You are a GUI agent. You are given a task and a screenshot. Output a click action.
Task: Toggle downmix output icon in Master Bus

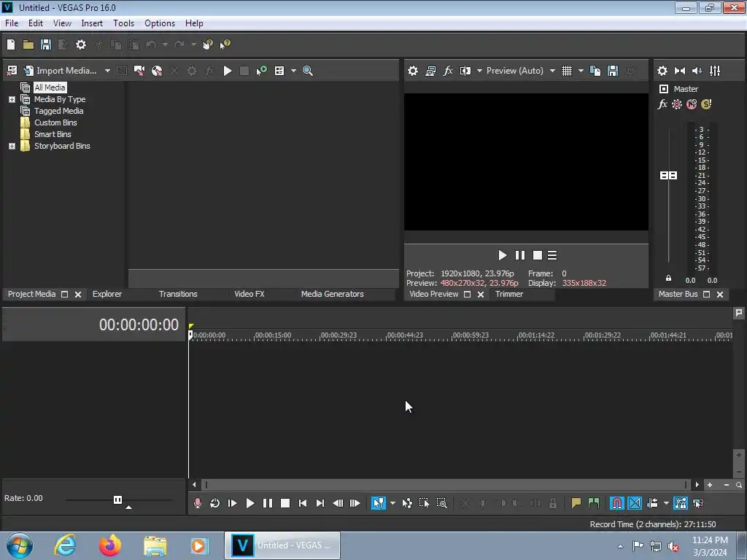(x=680, y=71)
